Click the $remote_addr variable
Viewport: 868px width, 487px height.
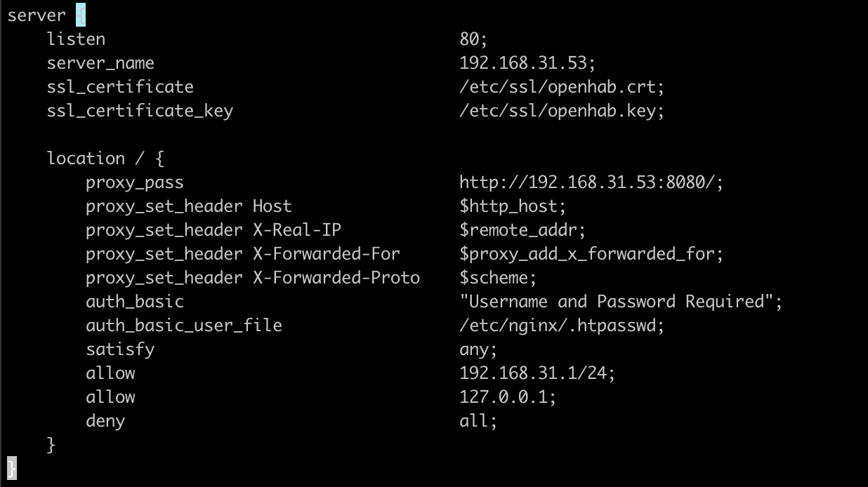(522, 230)
